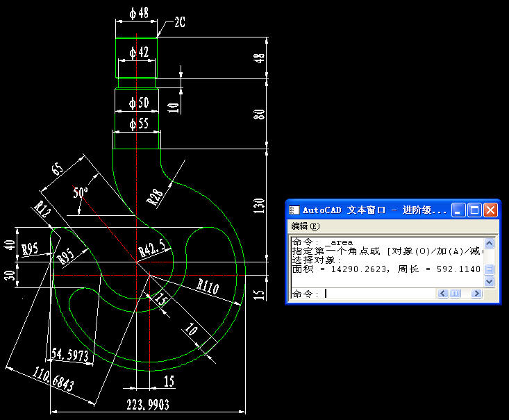Click the 命令: command input line
Screen dimensions: 509x420
[x=364, y=294]
